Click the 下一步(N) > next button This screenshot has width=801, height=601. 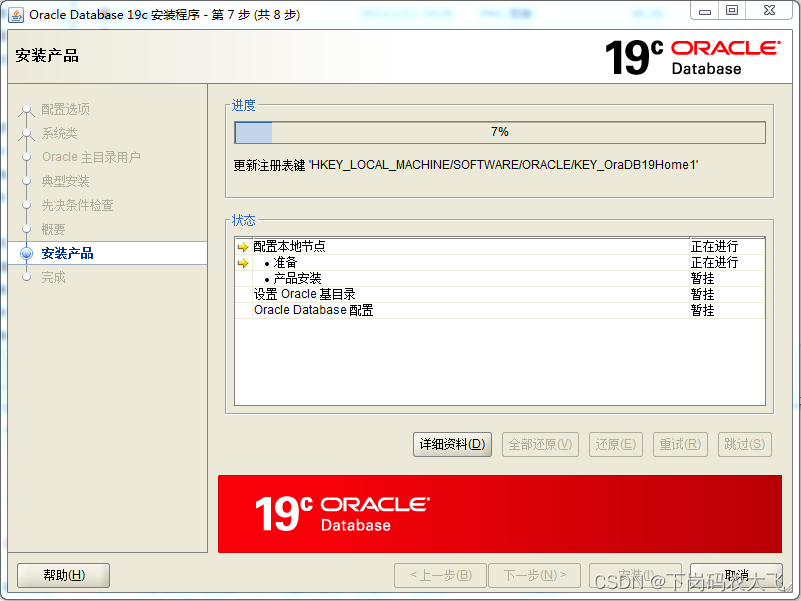click(534, 575)
